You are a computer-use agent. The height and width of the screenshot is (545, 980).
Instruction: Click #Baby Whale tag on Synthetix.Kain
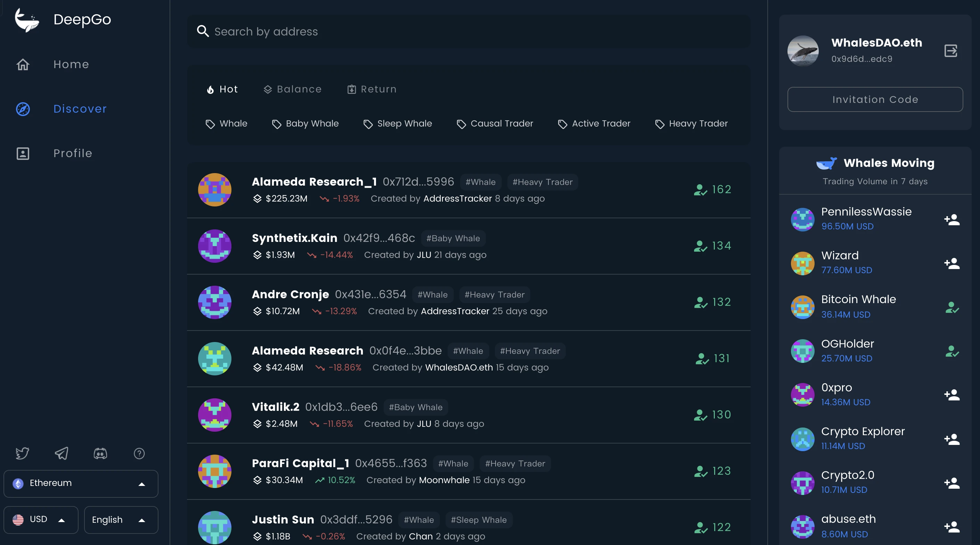coord(453,238)
